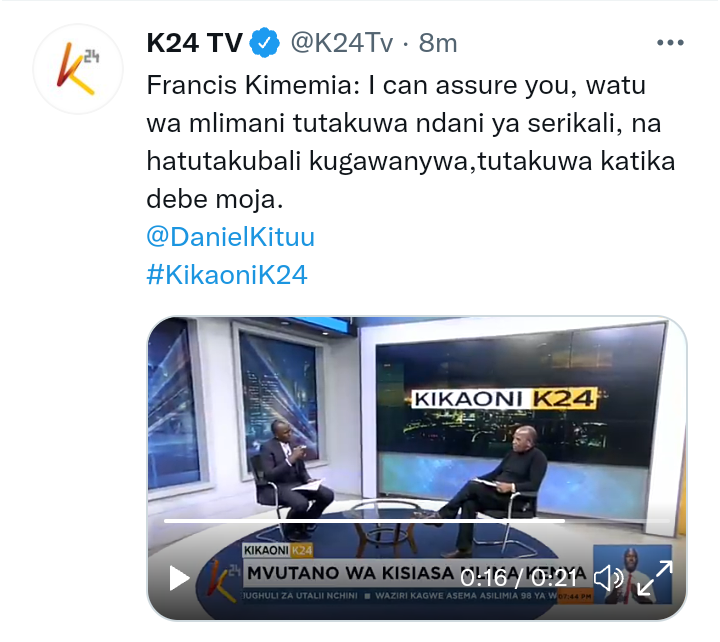Viewport: 720px width, 642px height.
Task: Open the #KikaoniK24 hashtag link
Action: coord(227,275)
